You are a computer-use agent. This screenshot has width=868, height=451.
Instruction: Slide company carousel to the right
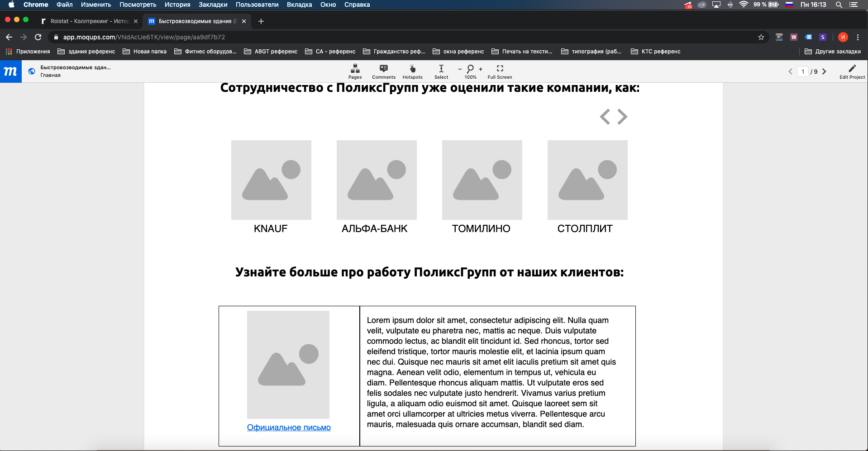[623, 117]
